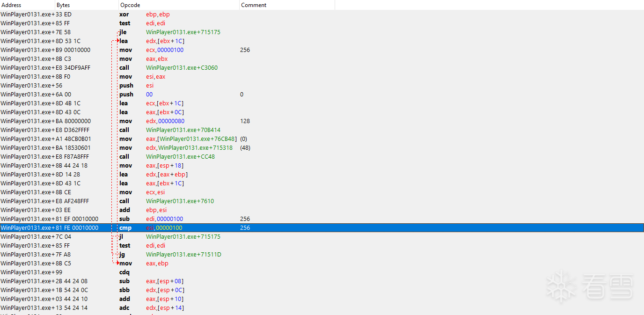Click the 'E8 D362FFFF' bytes cell
The width and height of the screenshot is (644, 315).
[73, 130]
